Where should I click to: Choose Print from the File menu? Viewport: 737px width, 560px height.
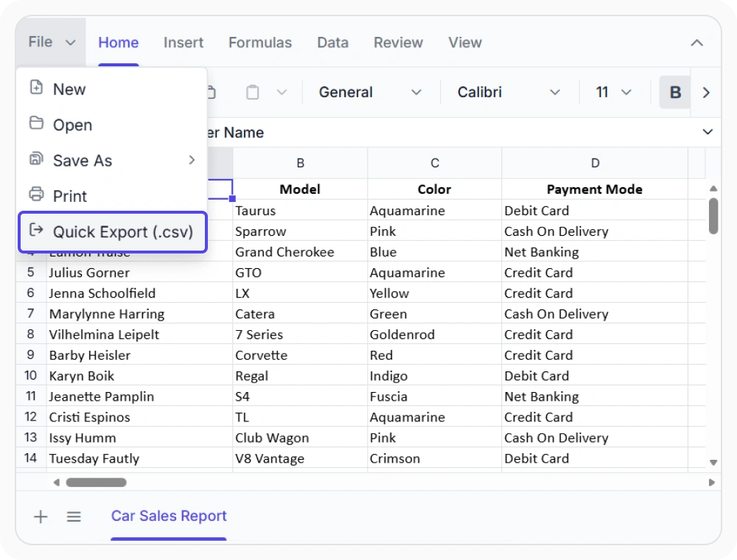click(112, 197)
